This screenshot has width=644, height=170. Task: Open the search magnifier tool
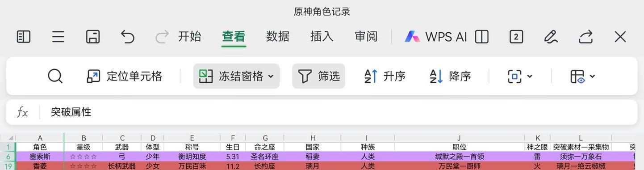[x=55, y=76]
